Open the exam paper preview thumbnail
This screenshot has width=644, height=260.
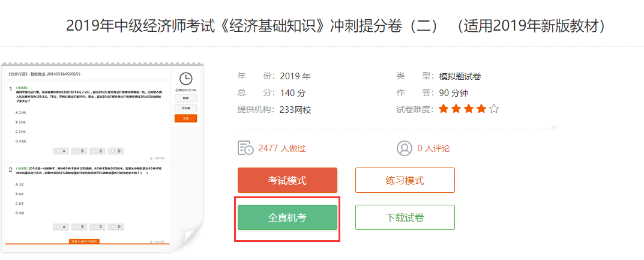(102, 157)
